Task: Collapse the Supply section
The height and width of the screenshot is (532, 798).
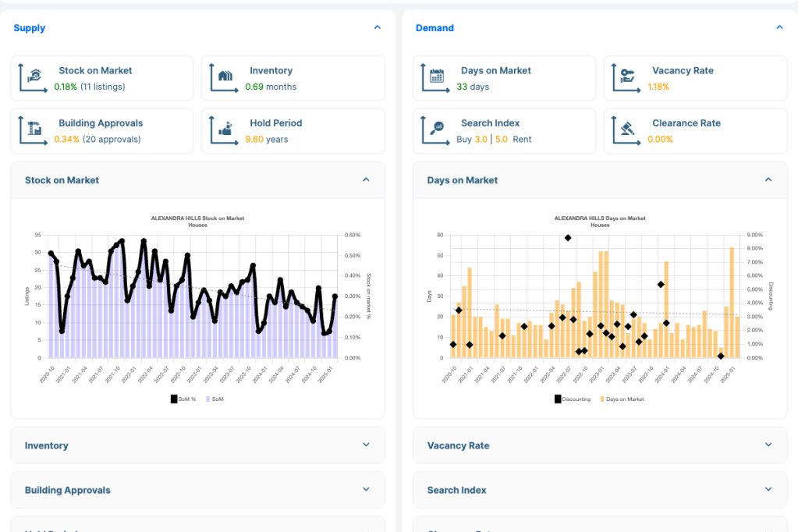Action: pos(378,27)
